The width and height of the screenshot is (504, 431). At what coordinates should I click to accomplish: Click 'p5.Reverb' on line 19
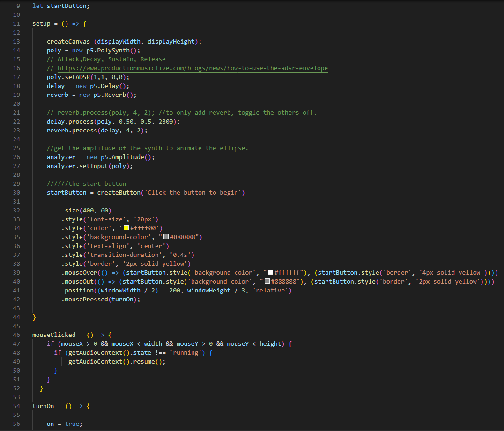110,95
